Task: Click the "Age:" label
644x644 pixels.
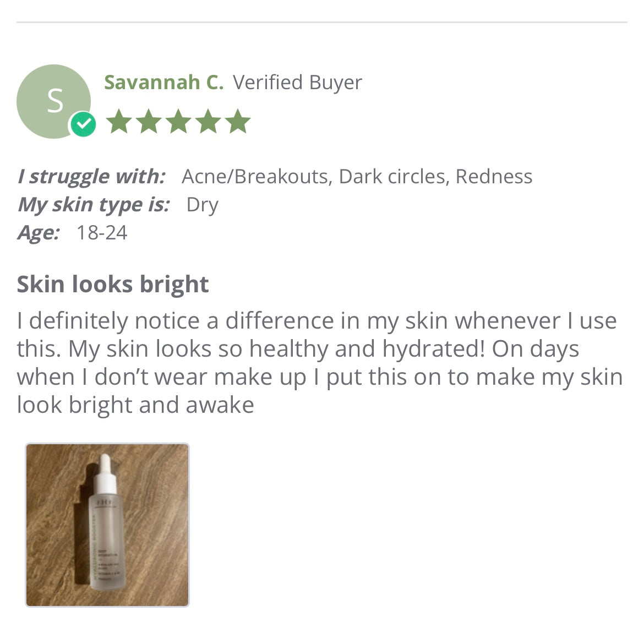Action: pyautogui.click(x=38, y=233)
